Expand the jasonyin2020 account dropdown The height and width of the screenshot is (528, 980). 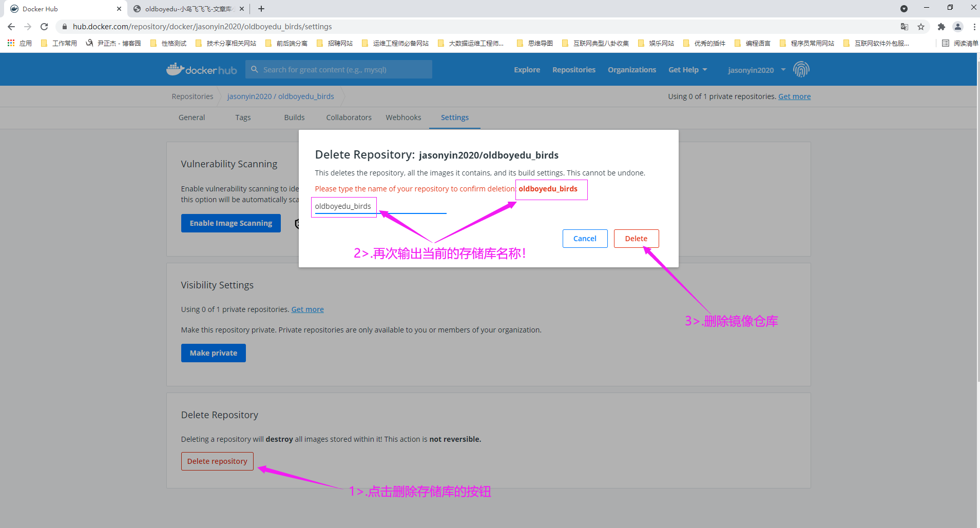pos(756,70)
